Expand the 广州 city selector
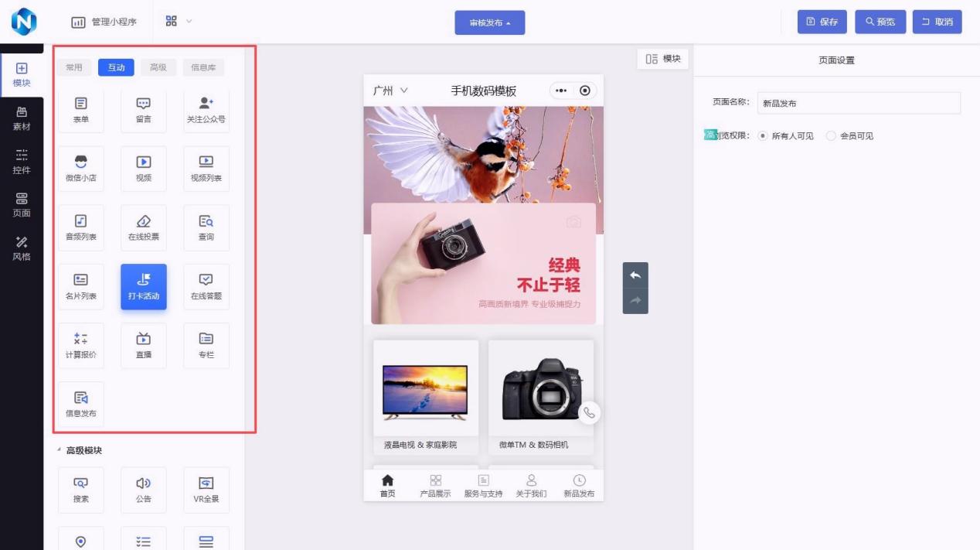 390,91
